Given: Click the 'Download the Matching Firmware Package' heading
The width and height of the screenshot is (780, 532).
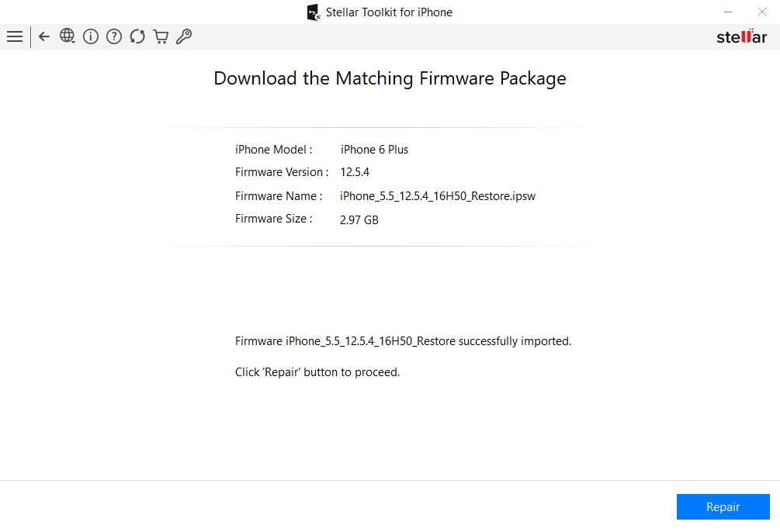Looking at the screenshot, I should pos(390,78).
